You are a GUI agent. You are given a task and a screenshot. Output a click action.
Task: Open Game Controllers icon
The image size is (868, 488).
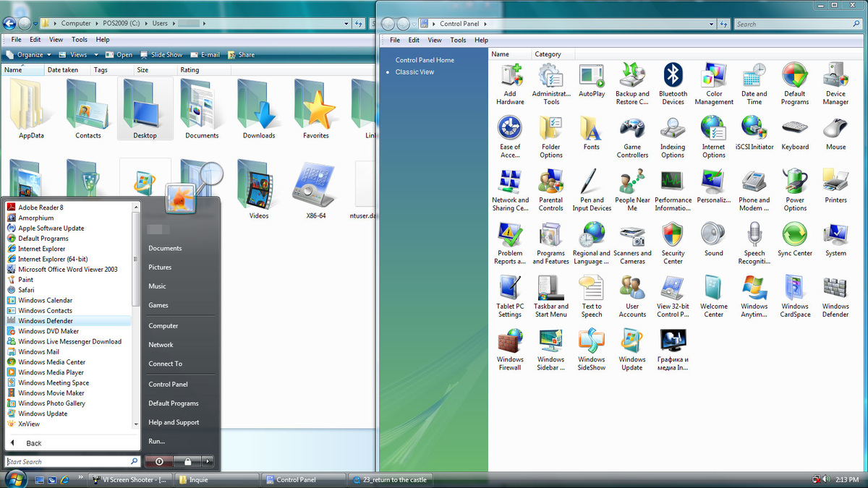pyautogui.click(x=632, y=137)
